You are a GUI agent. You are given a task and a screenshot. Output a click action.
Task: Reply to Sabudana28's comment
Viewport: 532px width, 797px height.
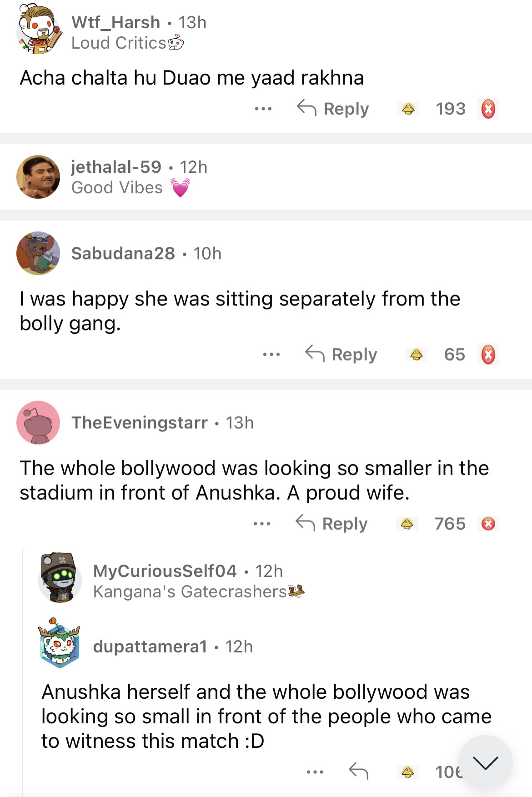341,355
